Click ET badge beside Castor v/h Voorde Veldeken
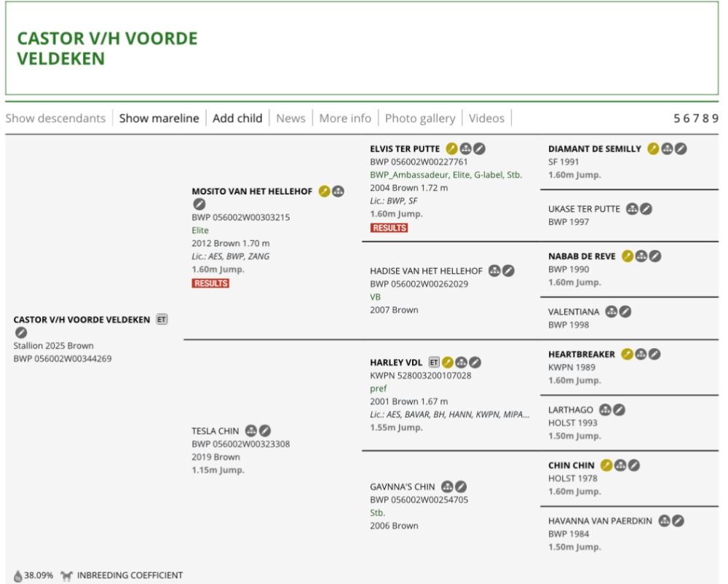Viewport: 728px width, 584px height. pyautogui.click(x=162, y=320)
